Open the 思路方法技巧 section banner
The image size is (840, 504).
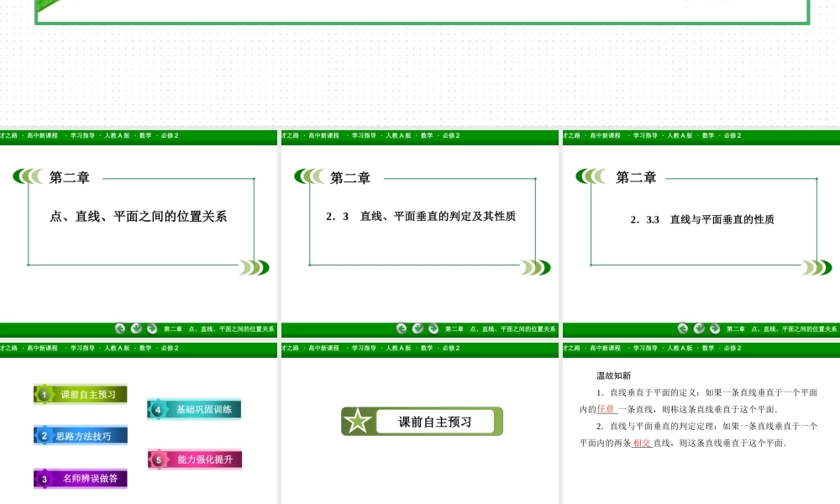pyautogui.click(x=84, y=435)
